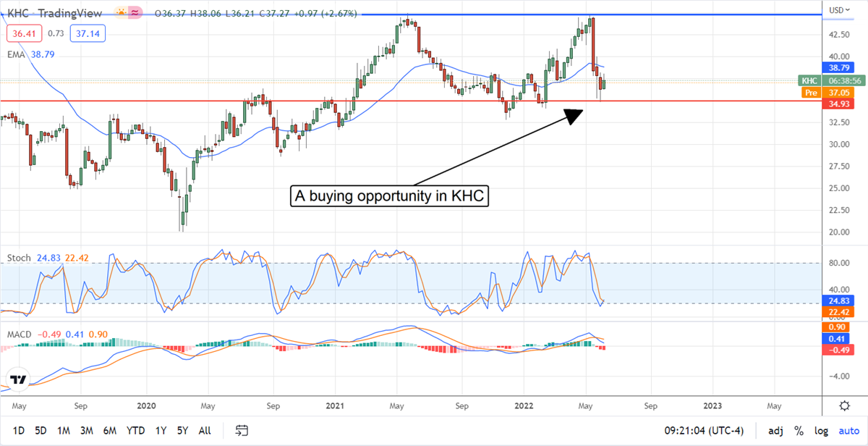The height and width of the screenshot is (446, 868).
Task: Click the orange MACD 0.90 scale label
Action: point(839,327)
